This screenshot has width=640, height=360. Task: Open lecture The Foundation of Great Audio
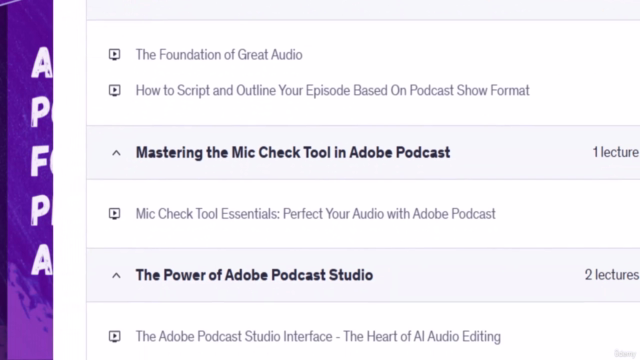point(219,55)
